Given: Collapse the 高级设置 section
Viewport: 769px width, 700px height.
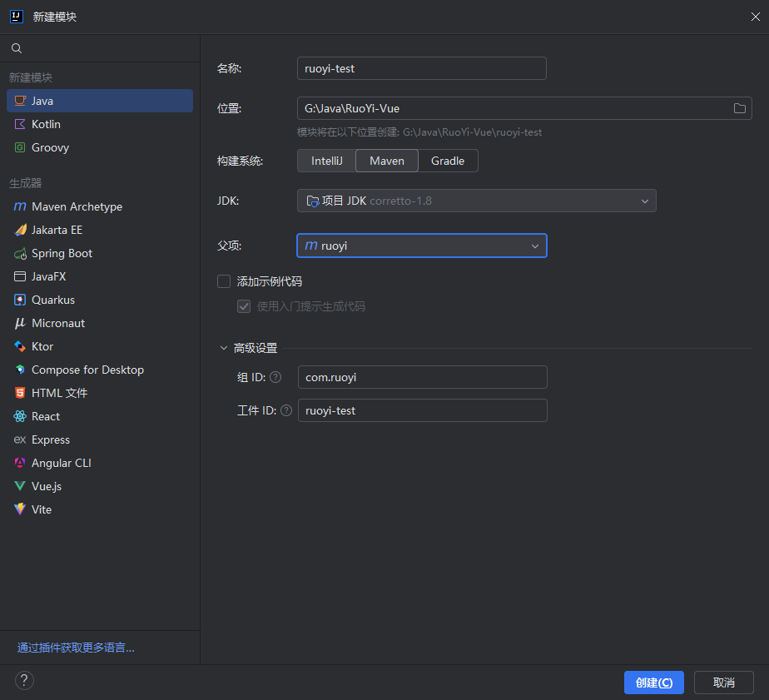Looking at the screenshot, I should pyautogui.click(x=224, y=348).
